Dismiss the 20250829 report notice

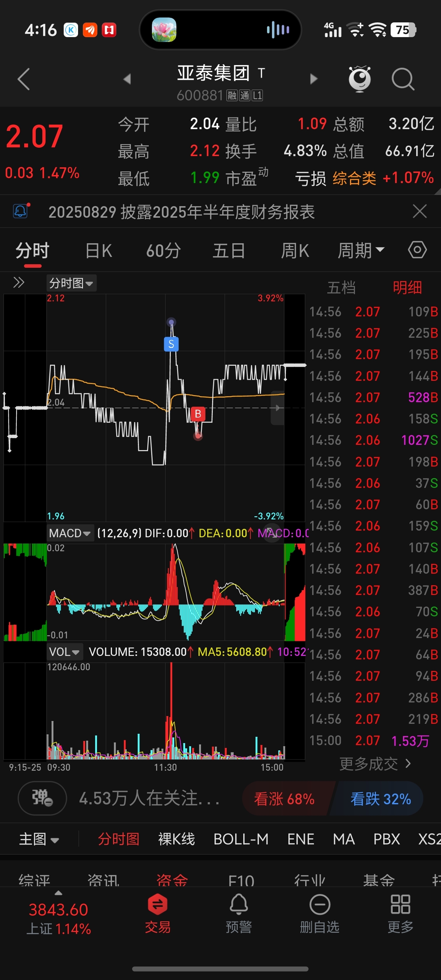point(420,211)
